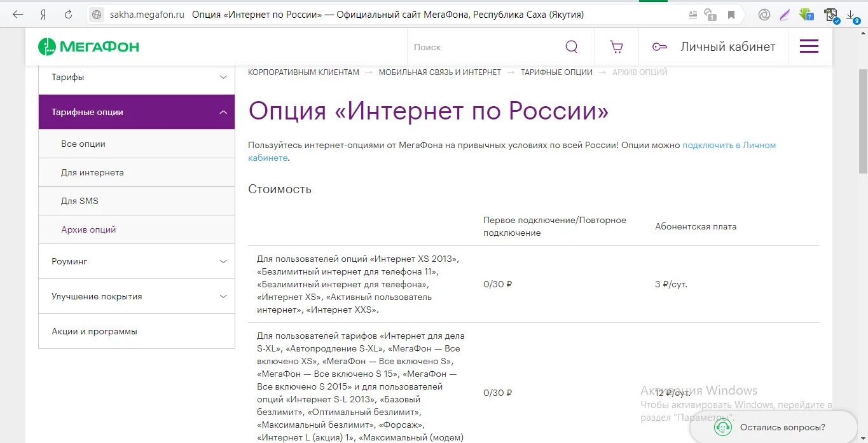Screen dimensions: 868x443
Task: Select Для интернета in the sidebar
Action: coord(137,172)
